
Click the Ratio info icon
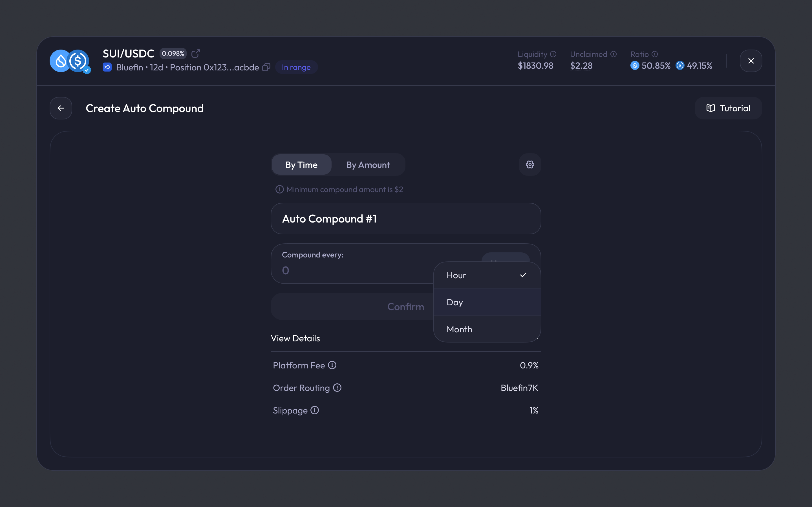(x=655, y=54)
